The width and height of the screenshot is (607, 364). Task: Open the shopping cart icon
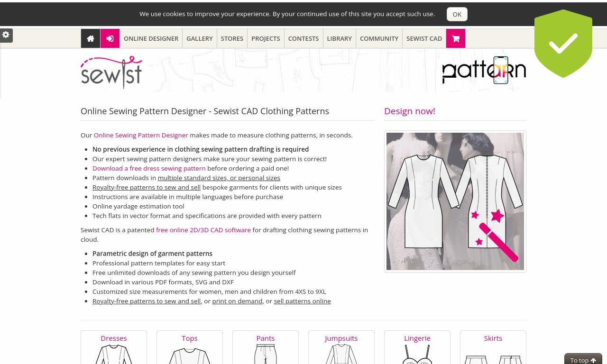click(x=456, y=38)
